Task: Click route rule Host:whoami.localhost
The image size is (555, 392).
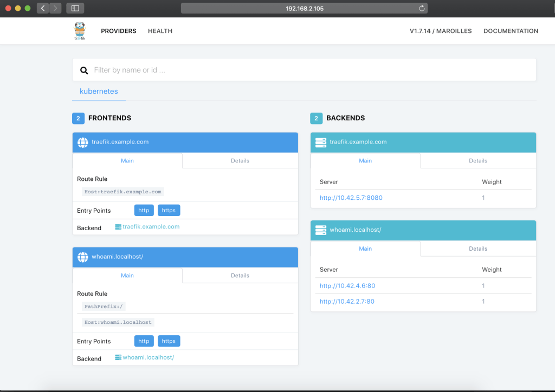Action: pos(118,322)
